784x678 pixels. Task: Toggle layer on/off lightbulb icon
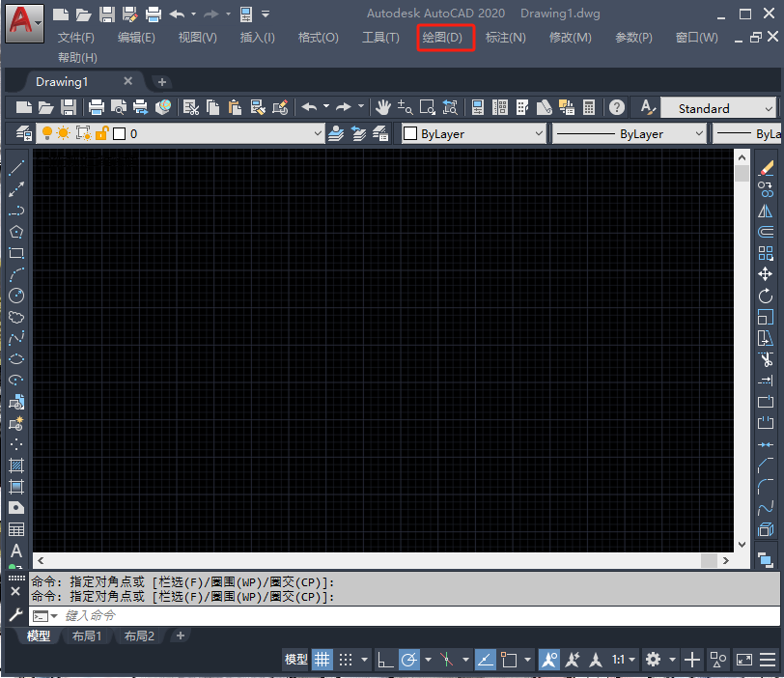47,133
